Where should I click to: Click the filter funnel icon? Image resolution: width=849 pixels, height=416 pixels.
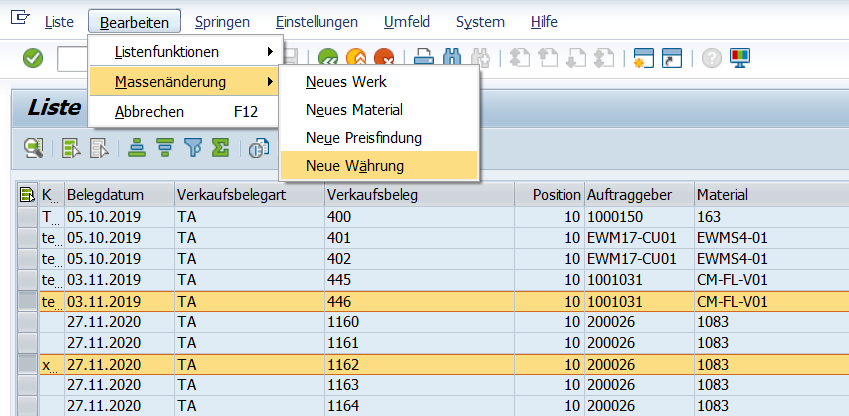[x=193, y=147]
